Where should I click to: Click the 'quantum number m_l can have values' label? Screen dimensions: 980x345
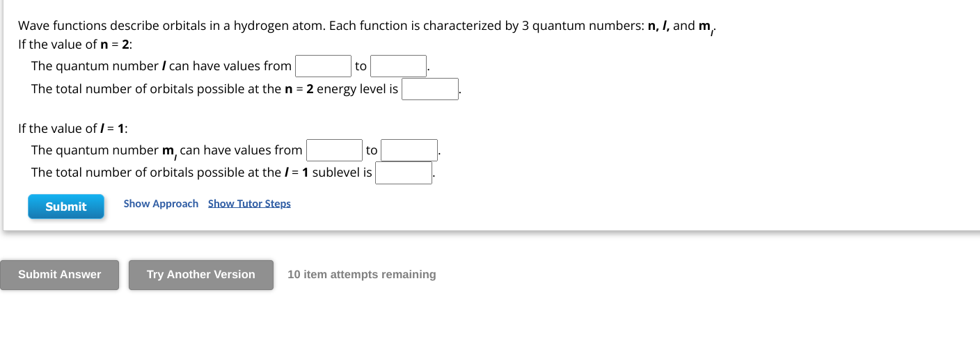click(167, 150)
